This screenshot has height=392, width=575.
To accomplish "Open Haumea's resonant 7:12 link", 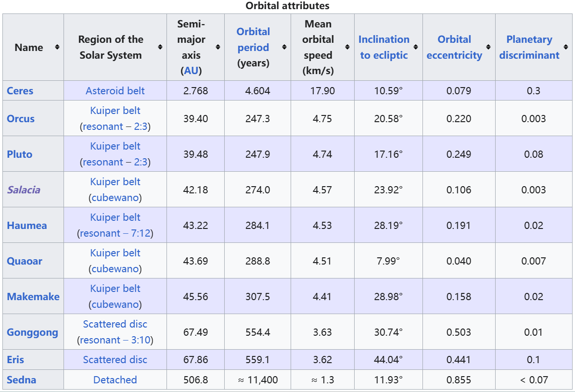I will pos(115,233).
